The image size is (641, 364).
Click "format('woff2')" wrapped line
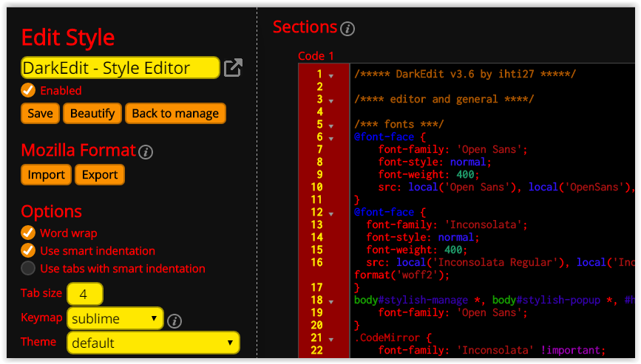point(402,275)
